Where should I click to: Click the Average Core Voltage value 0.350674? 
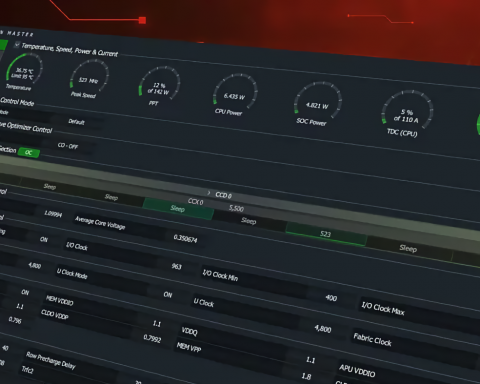185,238
